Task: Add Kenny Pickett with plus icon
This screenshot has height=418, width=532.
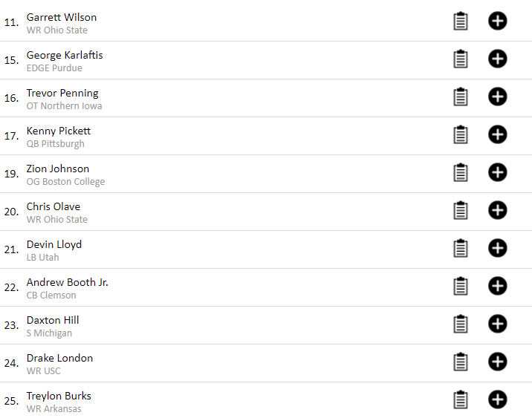Action: pos(497,134)
